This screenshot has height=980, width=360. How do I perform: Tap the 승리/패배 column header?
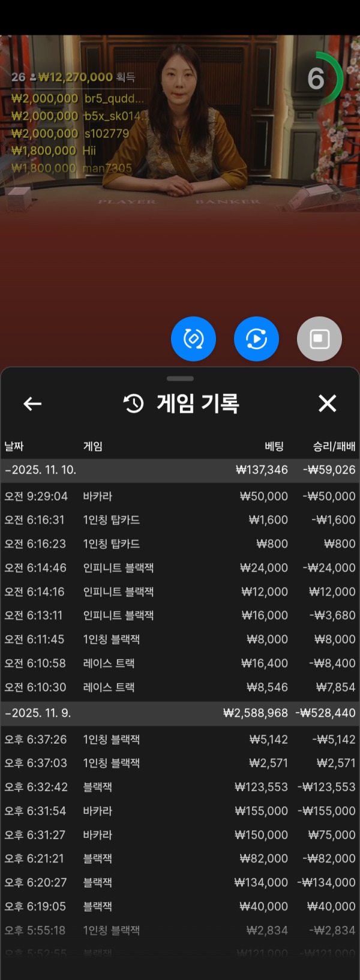[x=334, y=446]
